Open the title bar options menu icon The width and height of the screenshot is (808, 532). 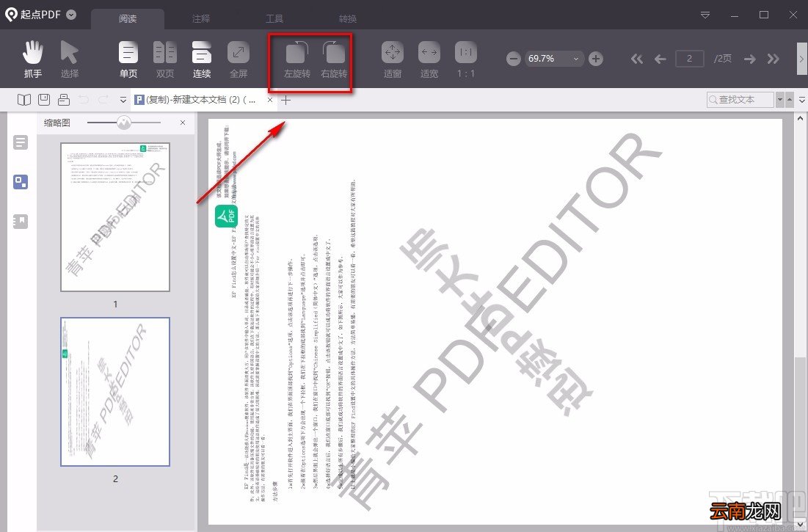click(705, 15)
